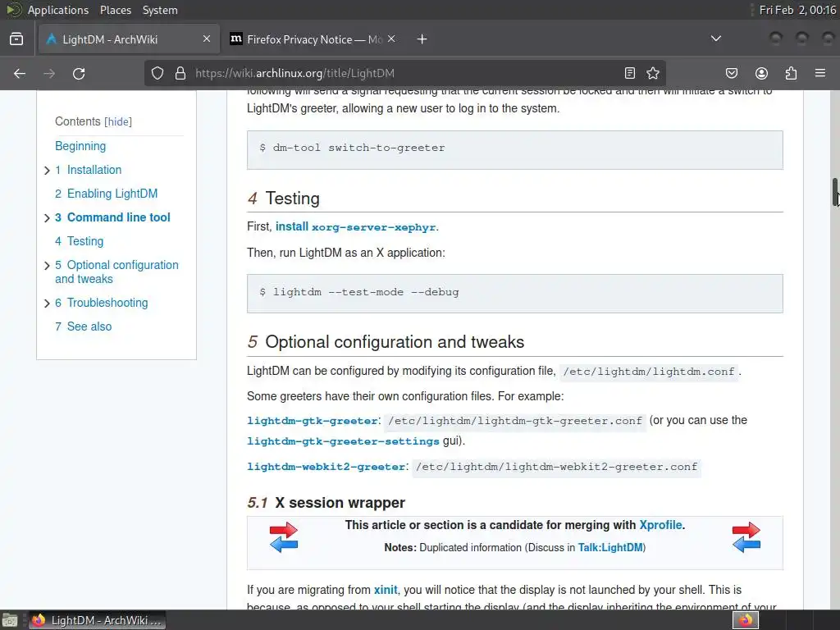840x630 pixels.
Task: Click the URL address field
Action: click(404, 73)
